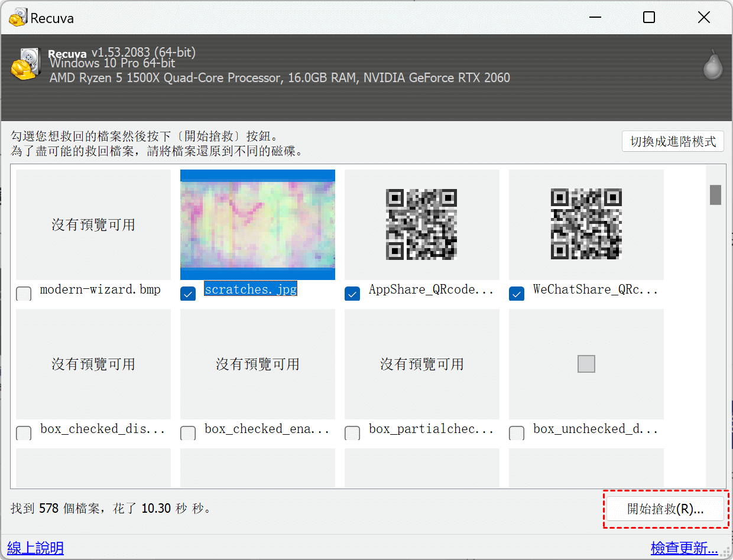Select the box_unchecked_d small square thumbnail
Image resolution: width=733 pixels, height=560 pixels.
[586, 364]
